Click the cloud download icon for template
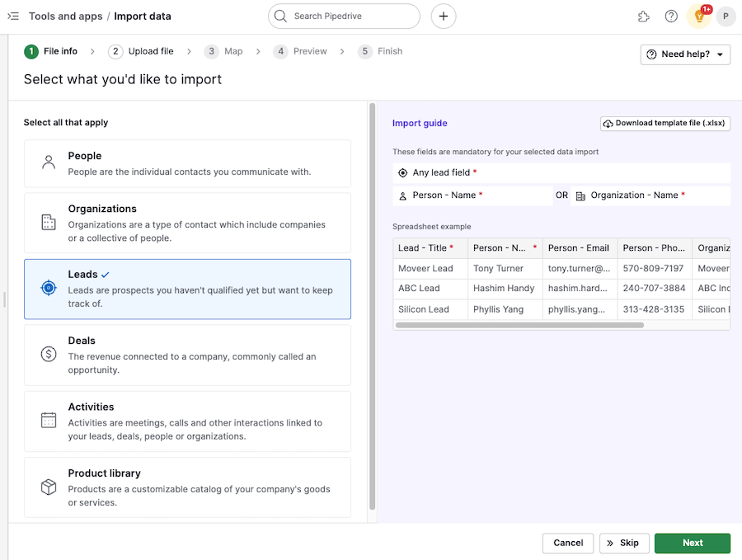The image size is (742, 560). [608, 124]
